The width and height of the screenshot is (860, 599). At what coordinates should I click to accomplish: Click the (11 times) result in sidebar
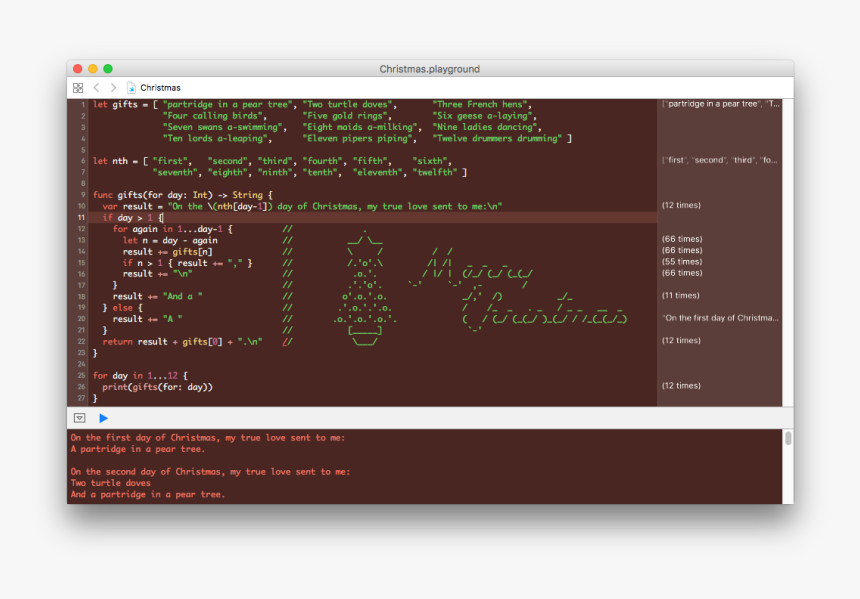tap(681, 296)
